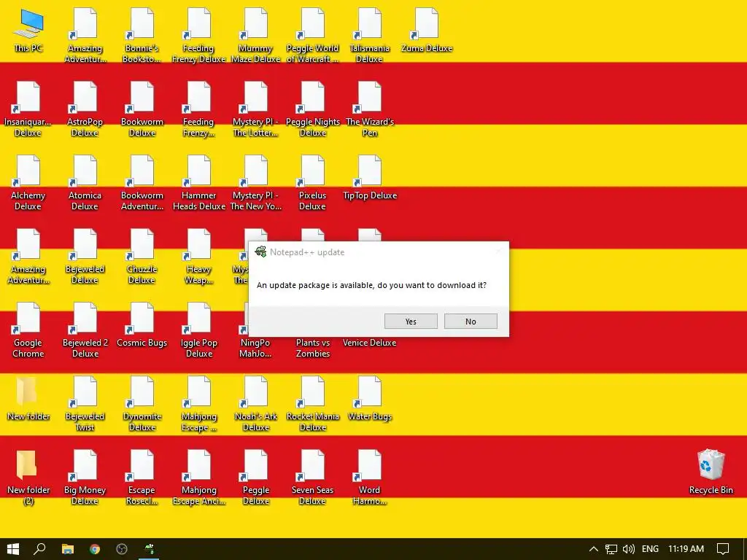Image resolution: width=747 pixels, height=560 pixels.
Task: Select Bejeweled Deluxe shortcut
Action: [85, 257]
